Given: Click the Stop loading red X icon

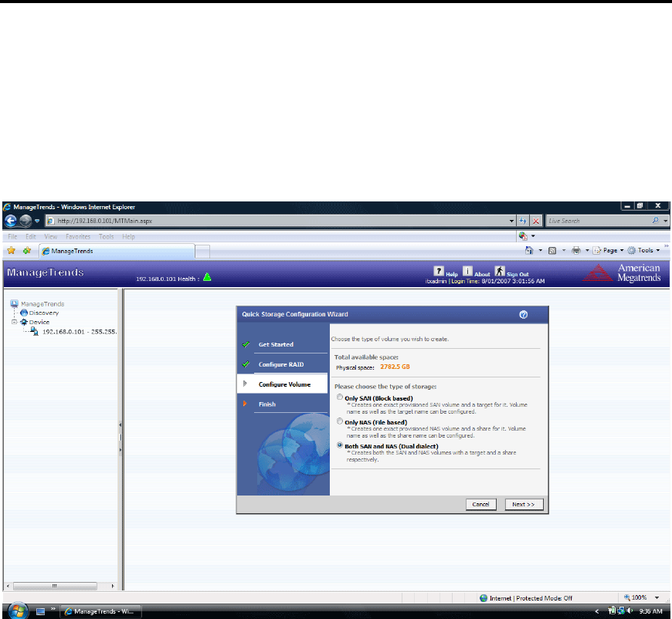Looking at the screenshot, I should [x=536, y=221].
